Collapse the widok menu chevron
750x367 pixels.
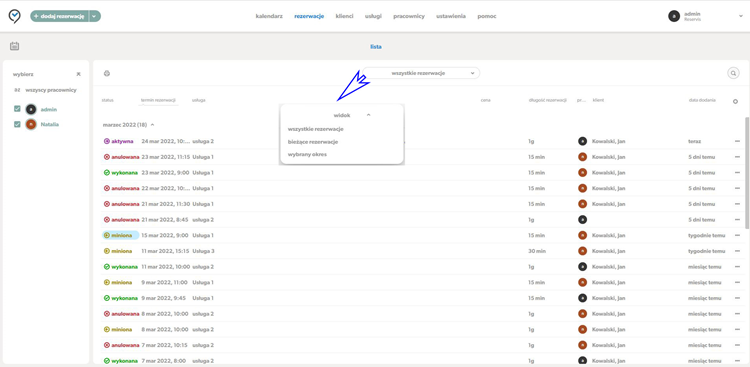[x=368, y=115]
